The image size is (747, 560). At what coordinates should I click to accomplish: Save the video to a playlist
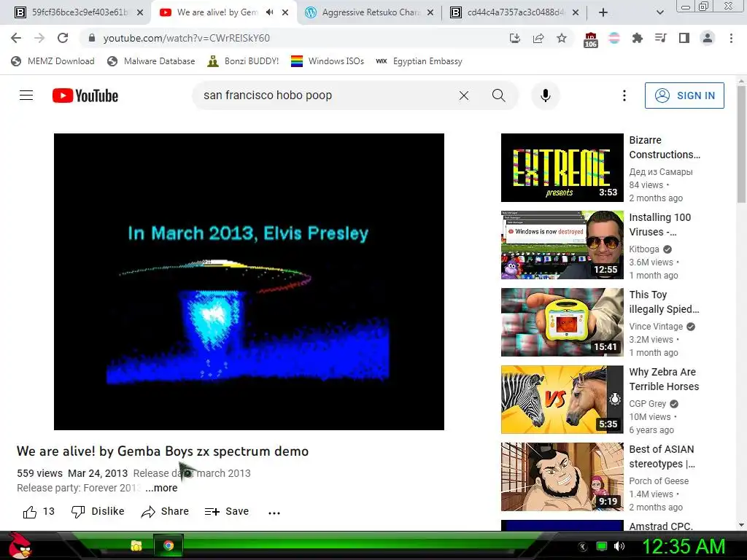click(227, 512)
